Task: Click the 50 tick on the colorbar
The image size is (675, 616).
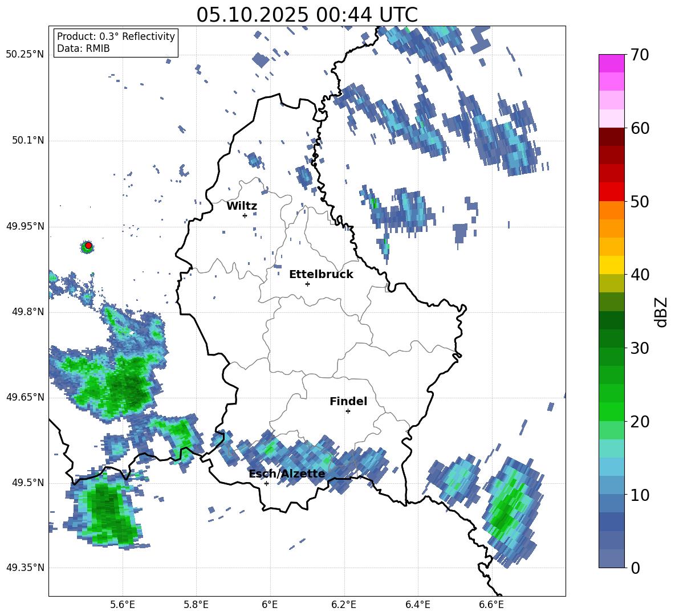Action: (640, 201)
